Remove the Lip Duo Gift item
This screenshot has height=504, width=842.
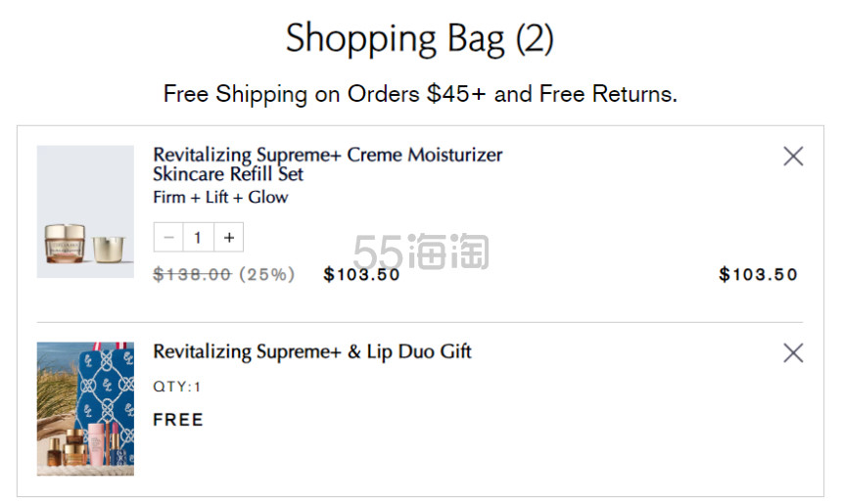tap(793, 353)
